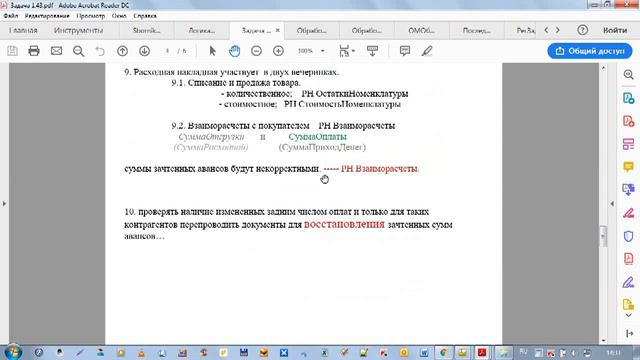Open the Справка menu
This screenshot has height=360, width=640.
(x=145, y=16)
